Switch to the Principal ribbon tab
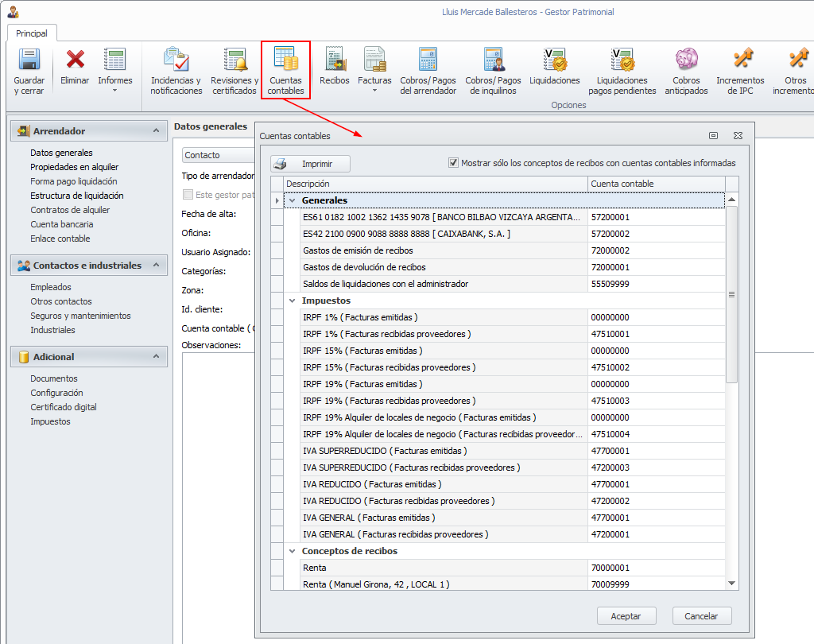The width and height of the screenshot is (814, 644). click(x=32, y=33)
